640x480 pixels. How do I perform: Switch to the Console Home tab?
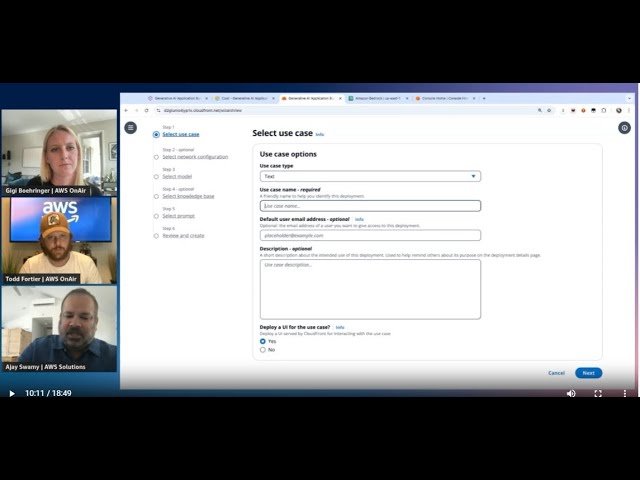[x=444, y=98]
